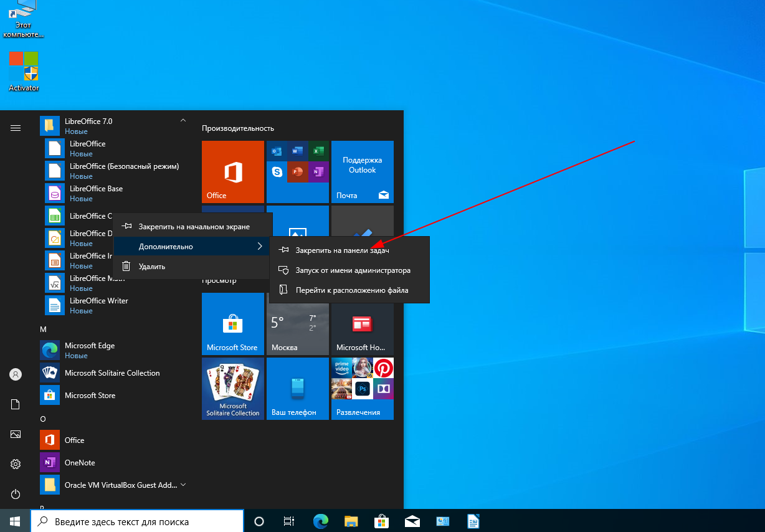The image size is (765, 532).
Task: Select Закрепить на начальном экране
Action: pyautogui.click(x=192, y=227)
